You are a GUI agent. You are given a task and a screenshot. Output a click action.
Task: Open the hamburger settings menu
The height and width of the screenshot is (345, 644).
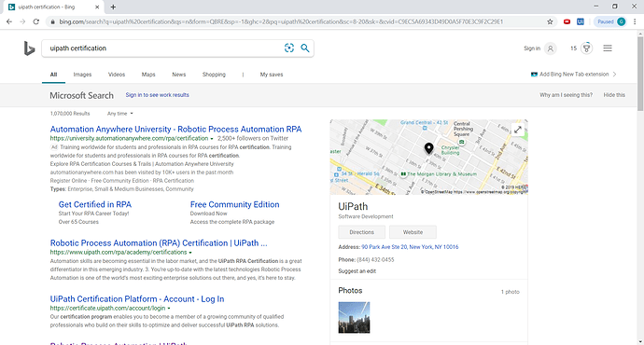608,48
